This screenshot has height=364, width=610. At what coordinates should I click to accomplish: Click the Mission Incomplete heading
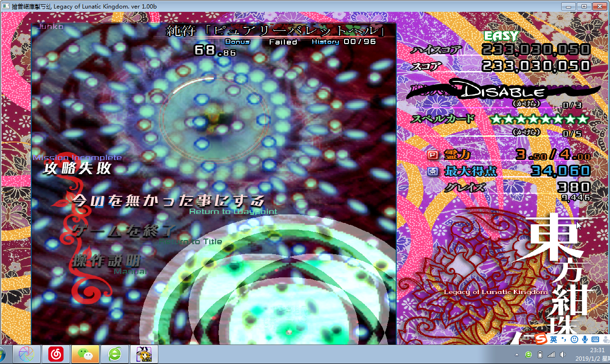(x=77, y=157)
